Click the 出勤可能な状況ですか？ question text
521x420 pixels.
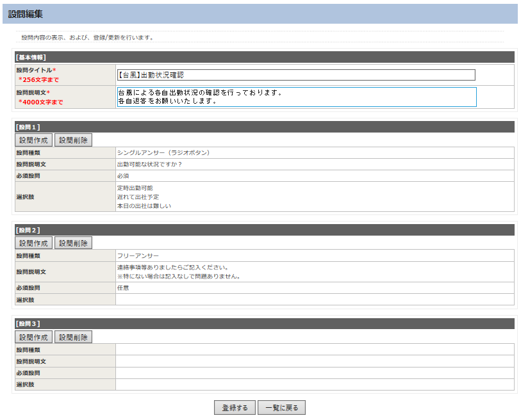pyautogui.click(x=149, y=165)
